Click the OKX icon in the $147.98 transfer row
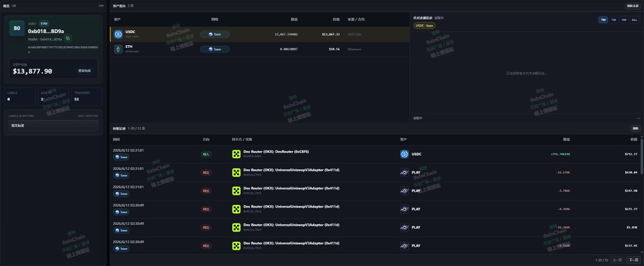 (236, 191)
